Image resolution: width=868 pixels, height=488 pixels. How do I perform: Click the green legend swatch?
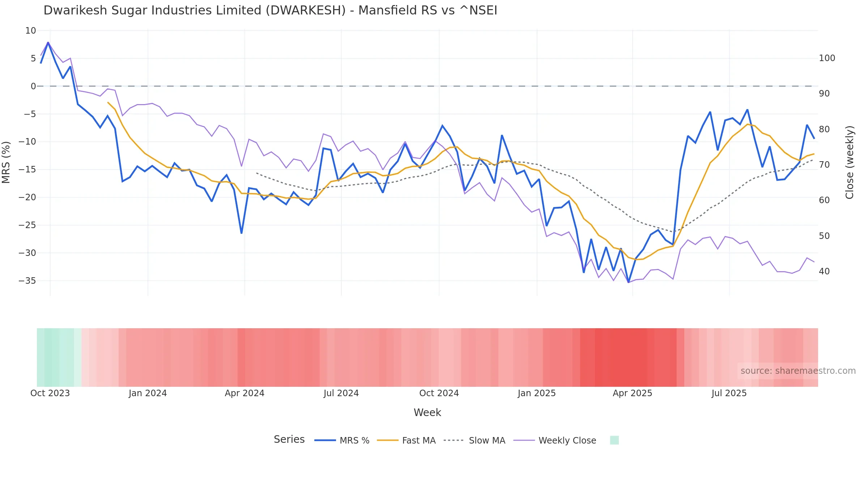614,440
